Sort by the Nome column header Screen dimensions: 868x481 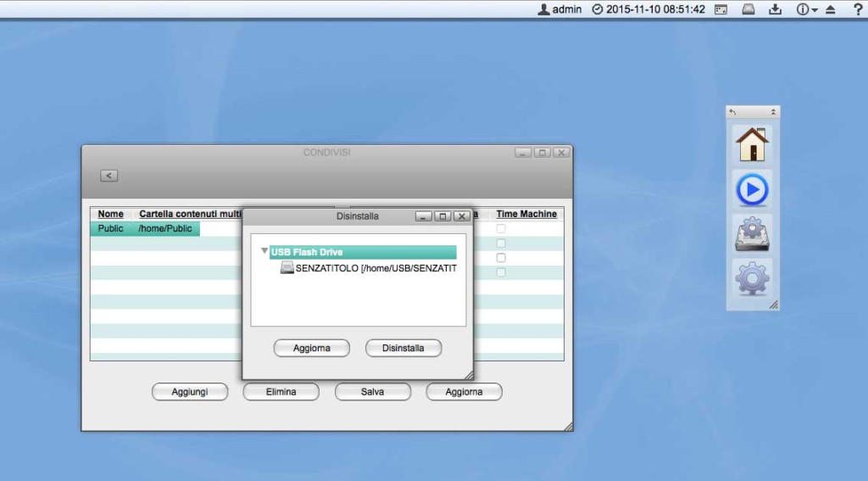pos(111,214)
